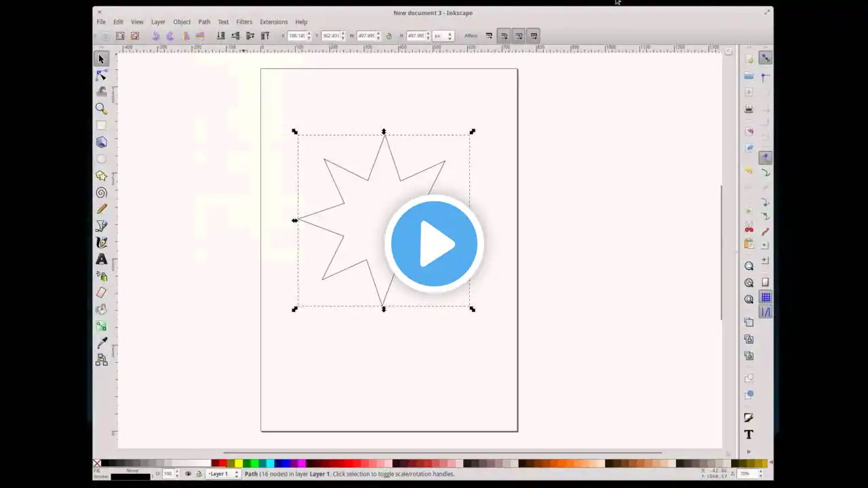Open the Extensions menu
This screenshot has width=868, height=488.
tap(274, 22)
